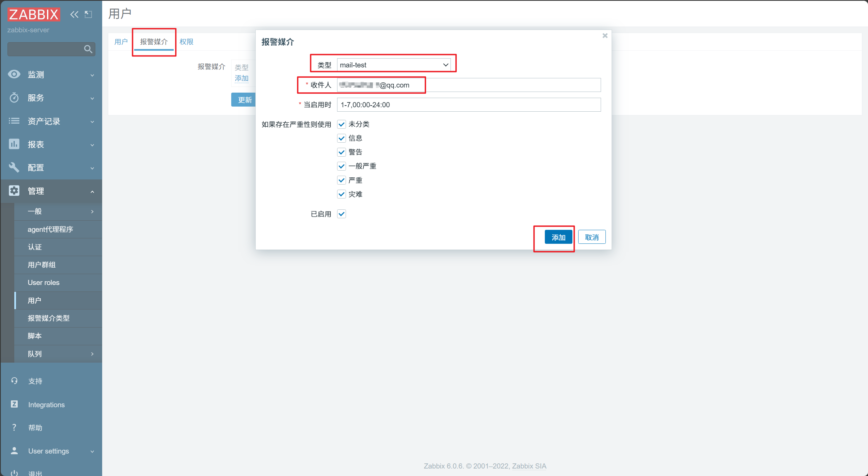Toggle the 灾难 severity checkbox

(x=341, y=194)
